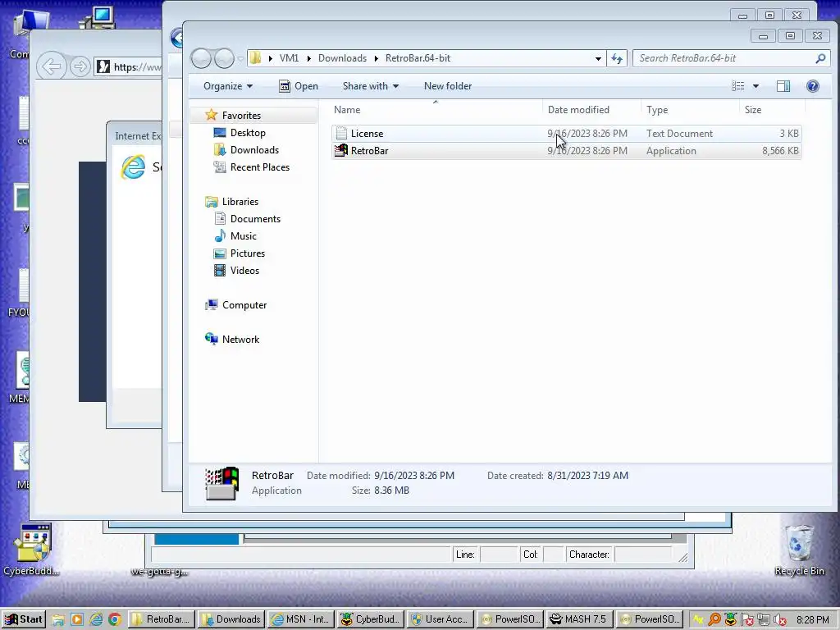Expand the arrow after VM1 in breadcrumb

tap(308, 58)
